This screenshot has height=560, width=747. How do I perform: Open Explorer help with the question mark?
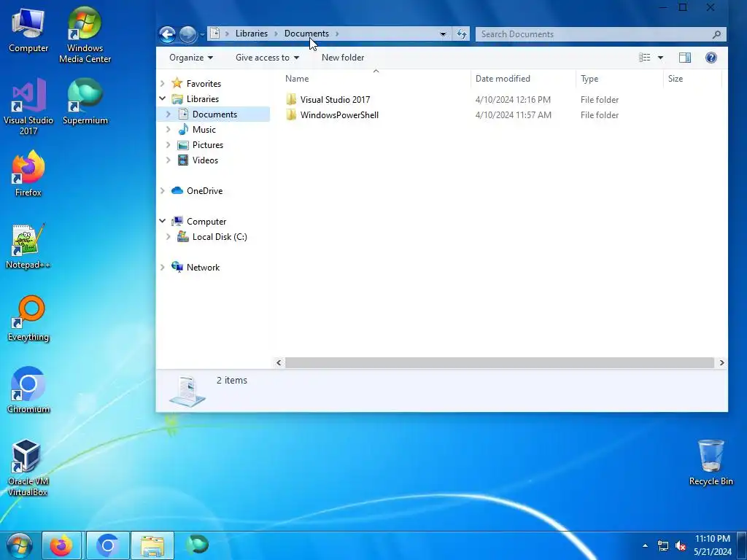711,58
